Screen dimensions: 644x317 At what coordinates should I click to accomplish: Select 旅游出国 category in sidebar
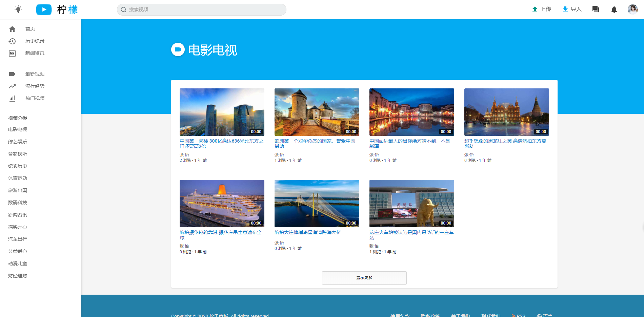18,190
